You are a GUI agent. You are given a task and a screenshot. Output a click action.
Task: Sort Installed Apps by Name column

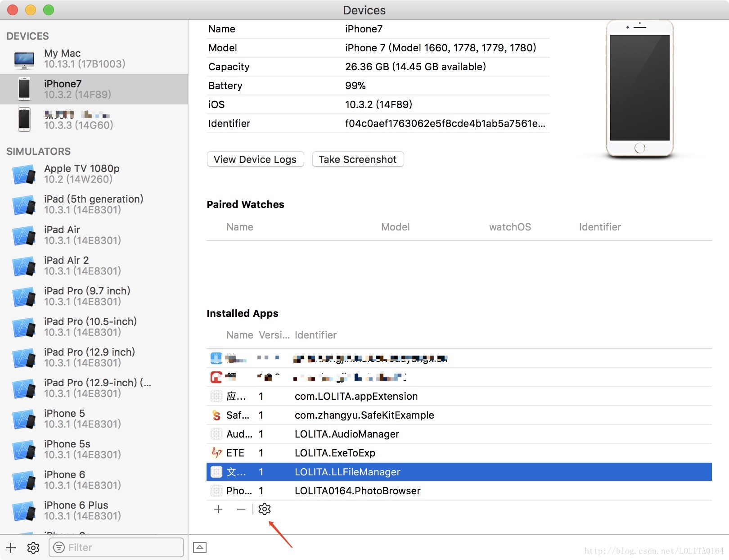(240, 335)
